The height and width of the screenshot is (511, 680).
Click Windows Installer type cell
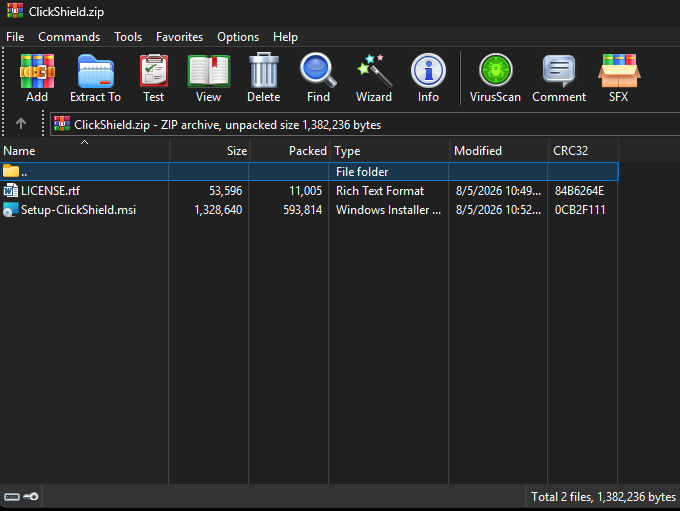(x=388, y=210)
